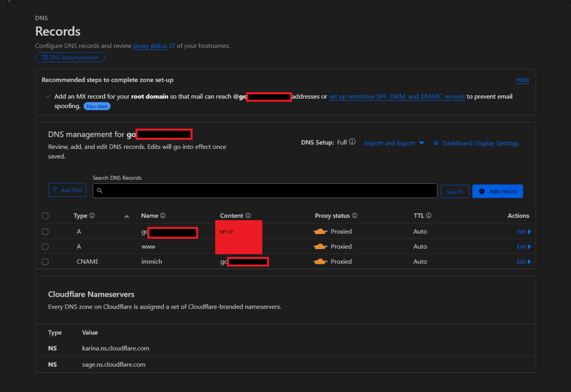Click the orange cloud icon in immich row
Image resolution: width=571 pixels, height=392 pixels.
pyautogui.click(x=320, y=261)
